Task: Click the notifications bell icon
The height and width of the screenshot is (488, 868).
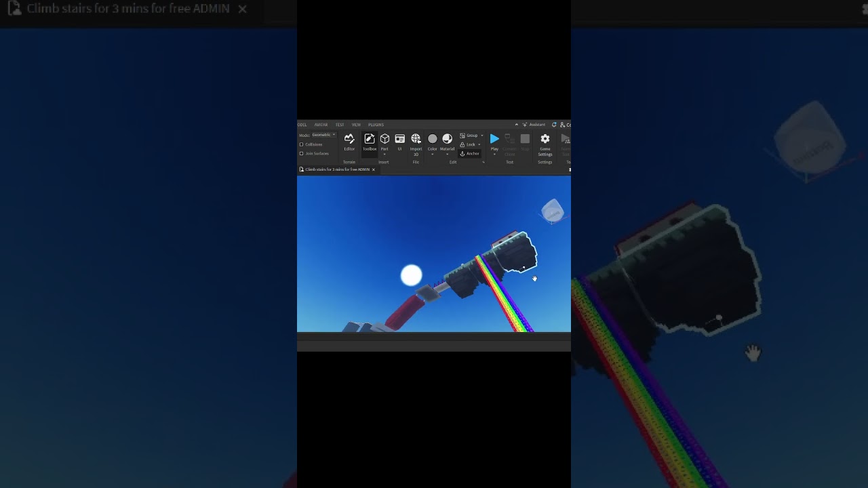Action: (x=554, y=125)
